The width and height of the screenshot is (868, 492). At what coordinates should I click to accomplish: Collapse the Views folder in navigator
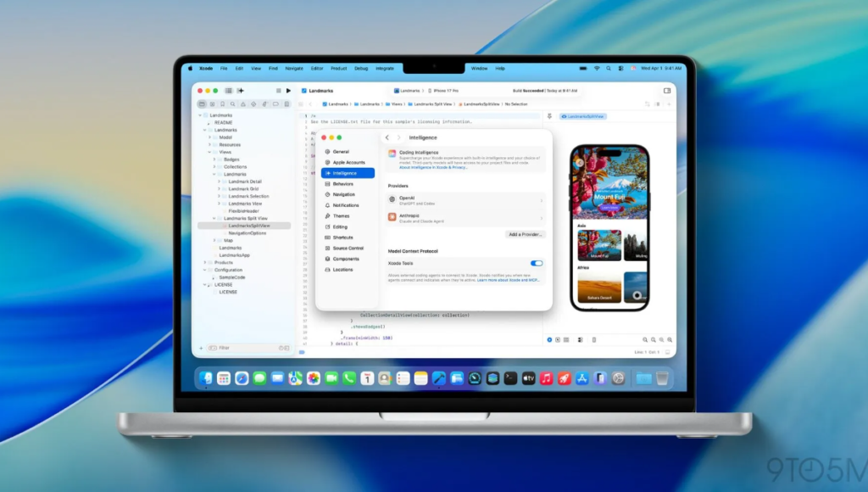(x=210, y=153)
